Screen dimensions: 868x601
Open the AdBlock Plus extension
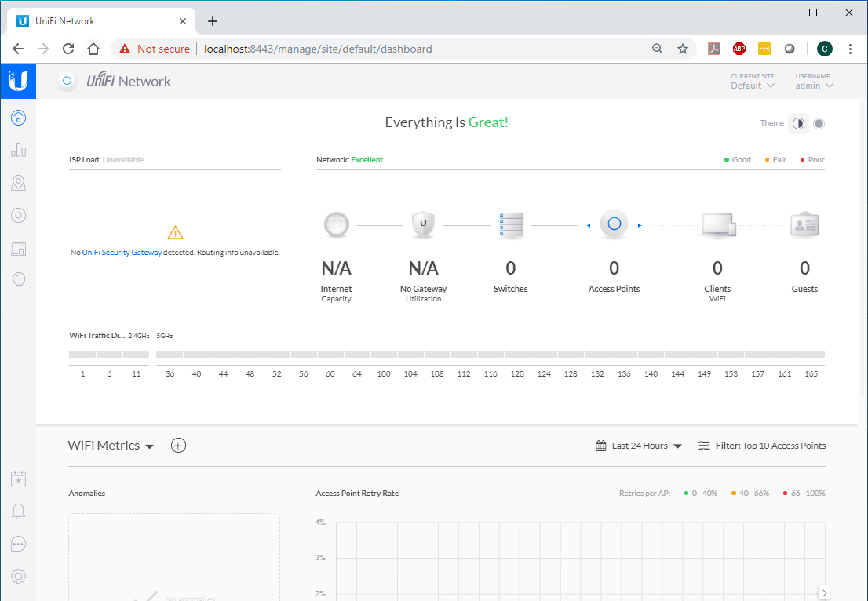pyautogui.click(x=739, y=49)
